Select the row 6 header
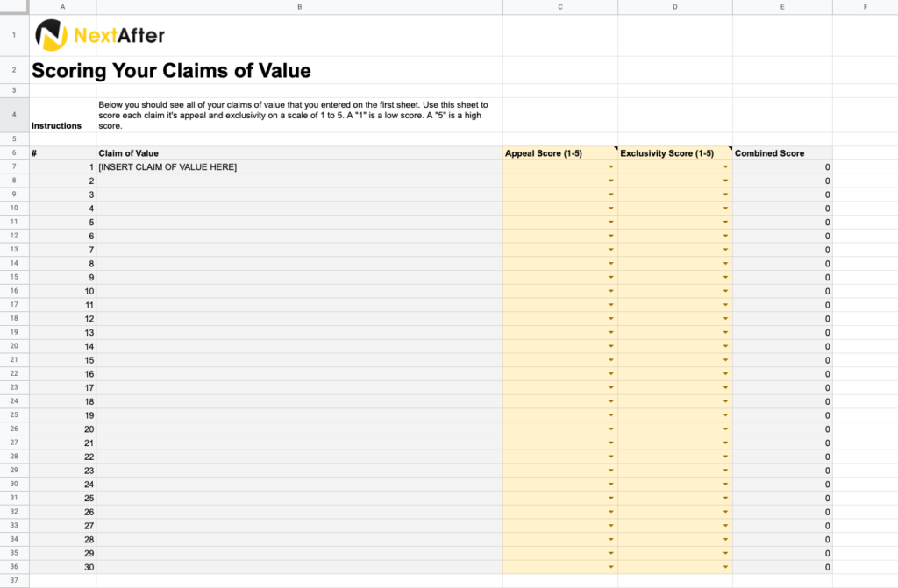 coord(14,153)
